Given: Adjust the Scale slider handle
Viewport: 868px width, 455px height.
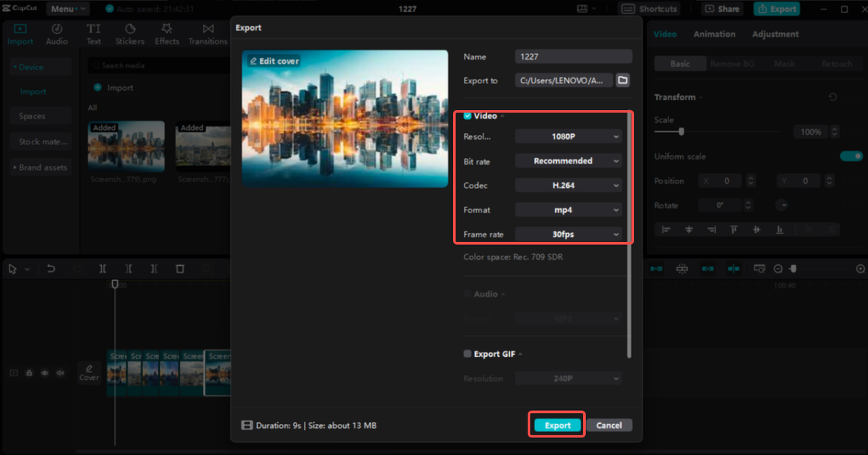Looking at the screenshot, I should (x=682, y=132).
